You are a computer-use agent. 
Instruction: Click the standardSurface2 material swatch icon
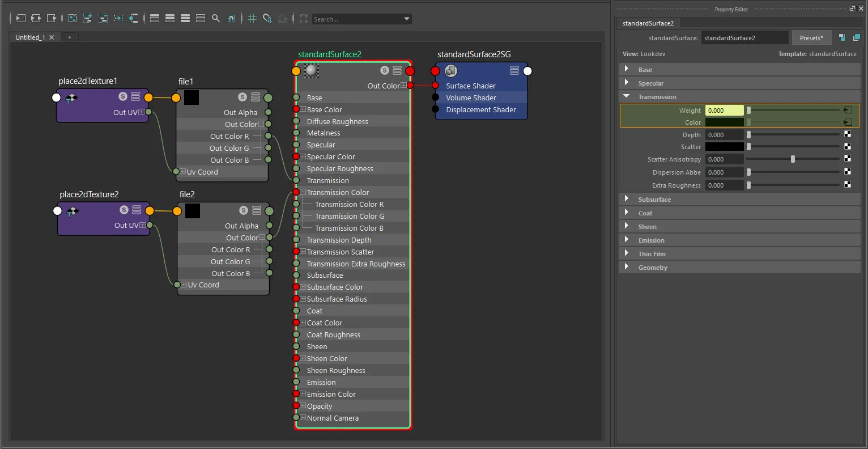312,70
